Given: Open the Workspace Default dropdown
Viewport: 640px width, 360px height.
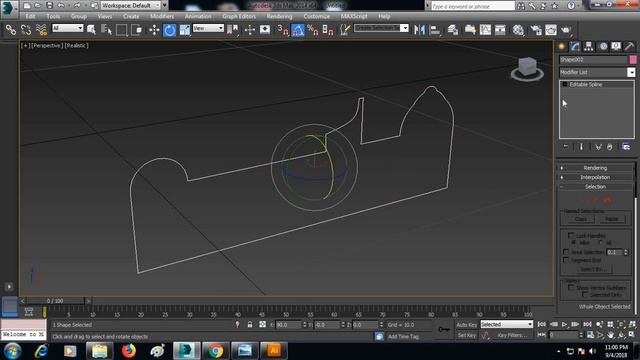Looking at the screenshot, I should point(131,5).
